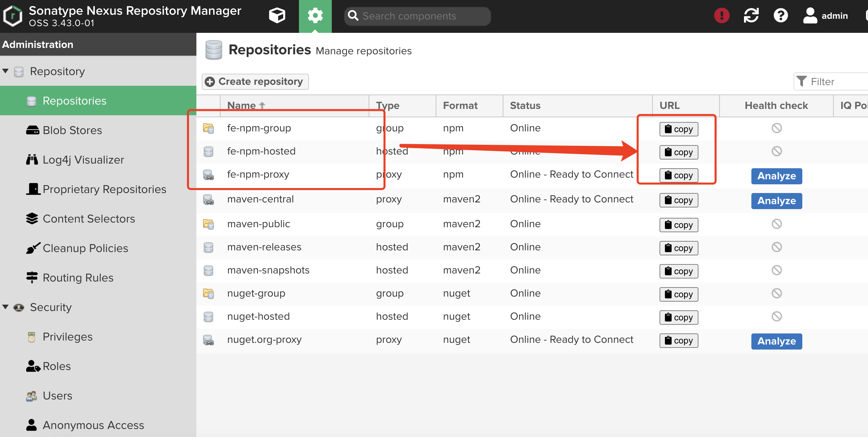Click the nuget.org-proxy proxy type icon

coord(208,340)
